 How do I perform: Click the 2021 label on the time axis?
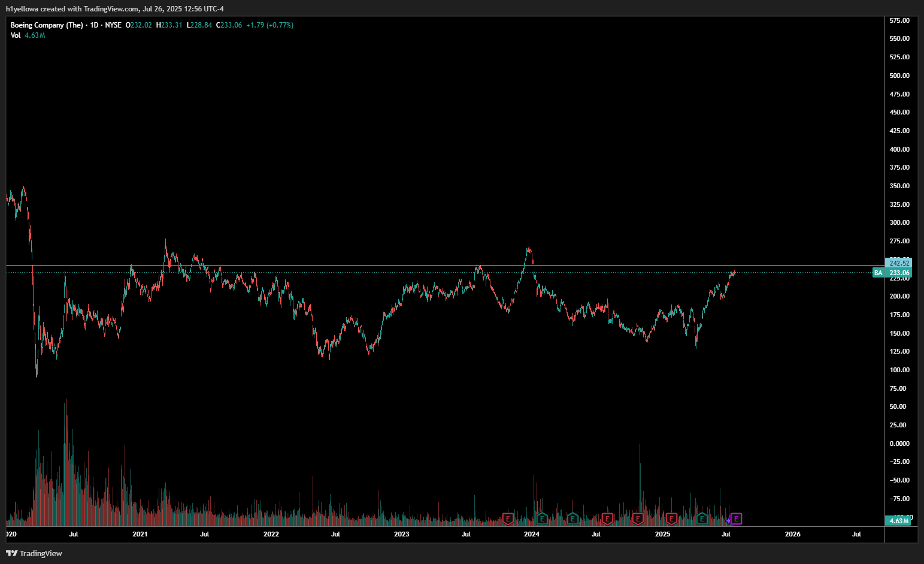(140, 534)
